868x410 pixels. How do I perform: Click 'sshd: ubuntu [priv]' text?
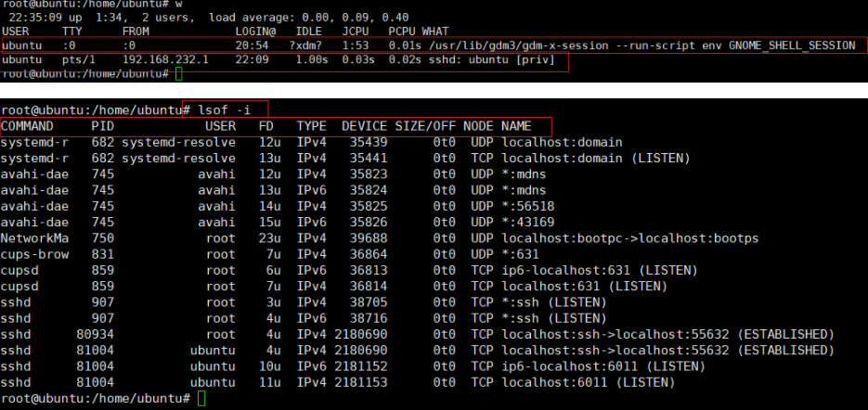click(x=492, y=59)
